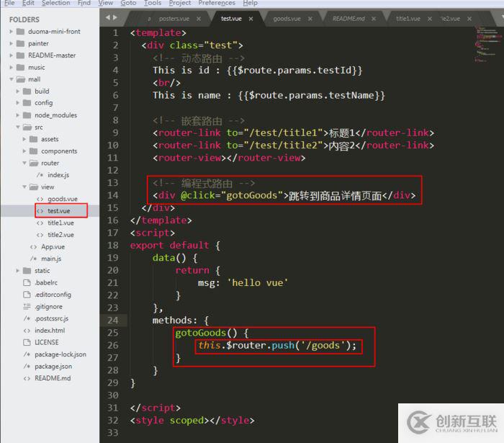The height and width of the screenshot is (443, 504).
Task: Go to previous tab with left arrow
Action: click(x=108, y=17)
